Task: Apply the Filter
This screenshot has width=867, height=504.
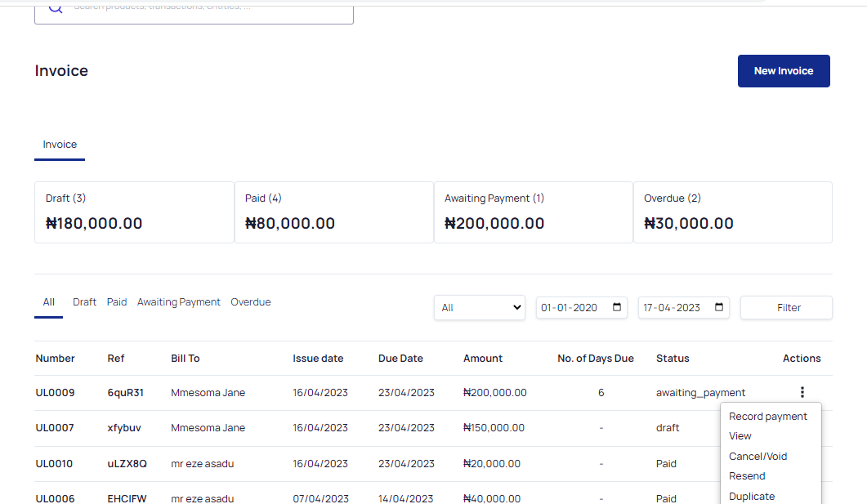Action: [x=785, y=307]
